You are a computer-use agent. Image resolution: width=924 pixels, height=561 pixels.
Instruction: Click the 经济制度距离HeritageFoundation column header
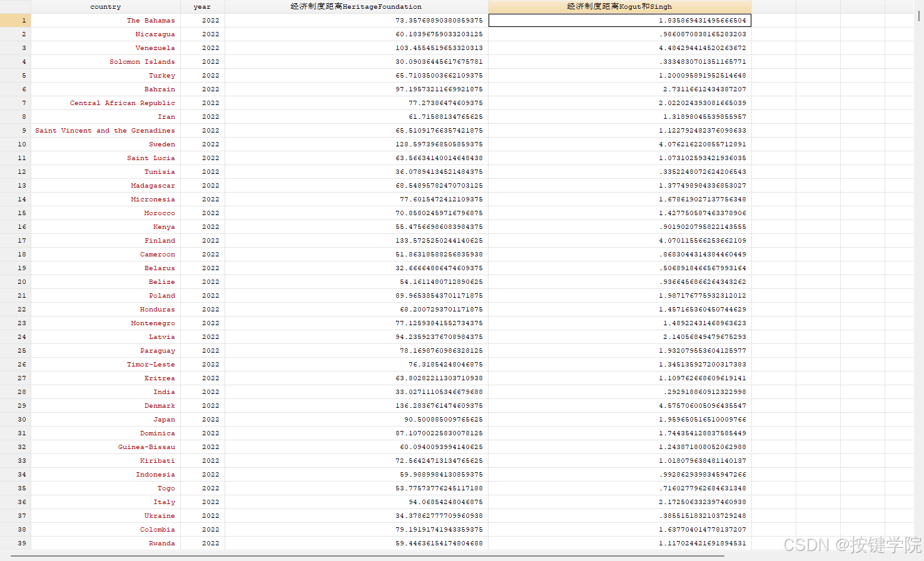[357, 7]
